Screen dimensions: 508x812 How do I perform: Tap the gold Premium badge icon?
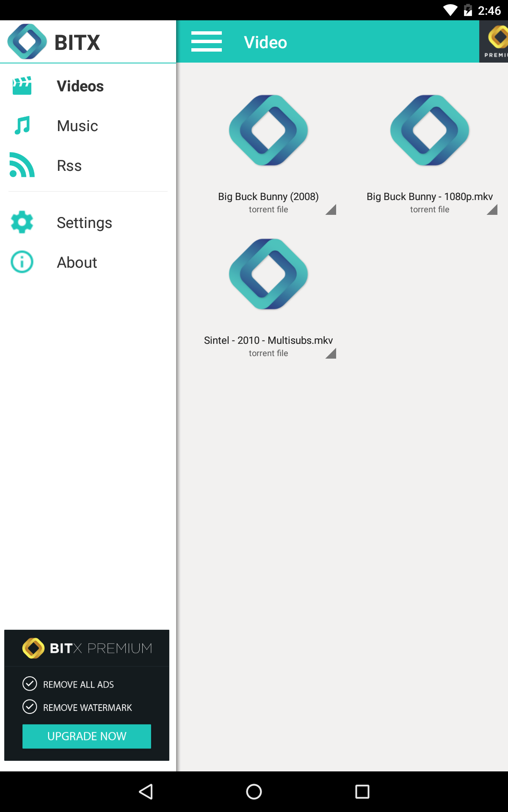[494, 41]
